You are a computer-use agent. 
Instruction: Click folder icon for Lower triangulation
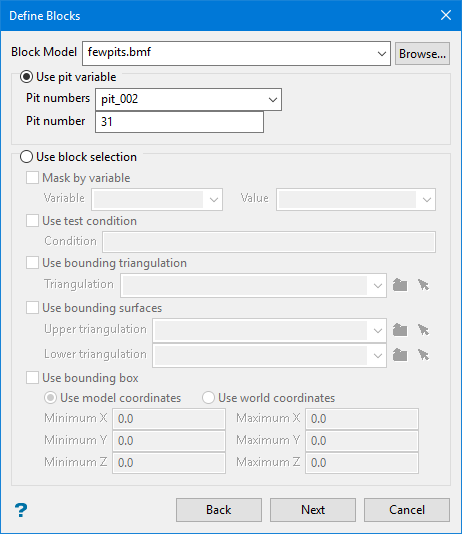[x=400, y=355]
